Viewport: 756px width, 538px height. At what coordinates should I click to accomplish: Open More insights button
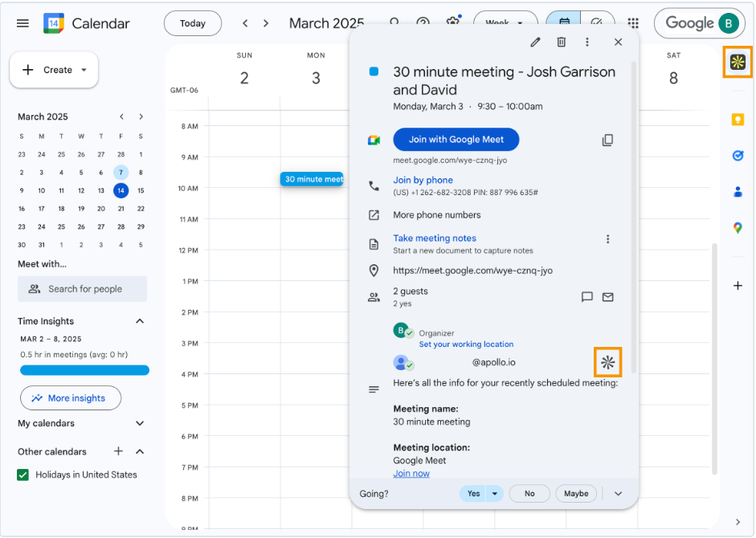pyautogui.click(x=71, y=397)
